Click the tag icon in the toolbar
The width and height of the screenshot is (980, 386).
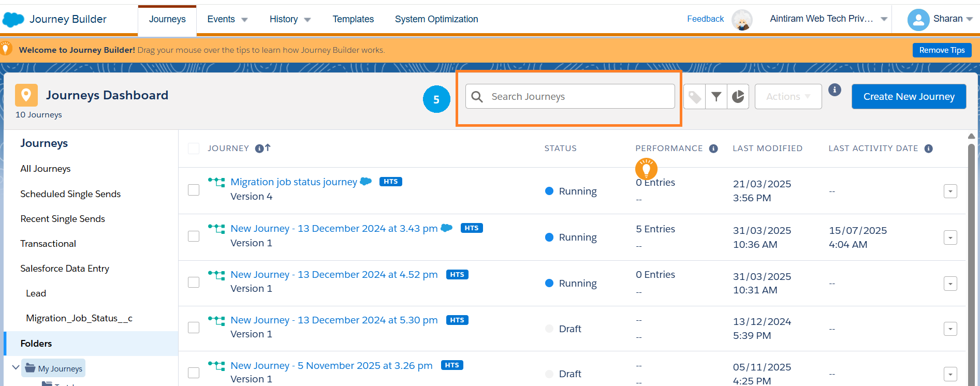[695, 97]
